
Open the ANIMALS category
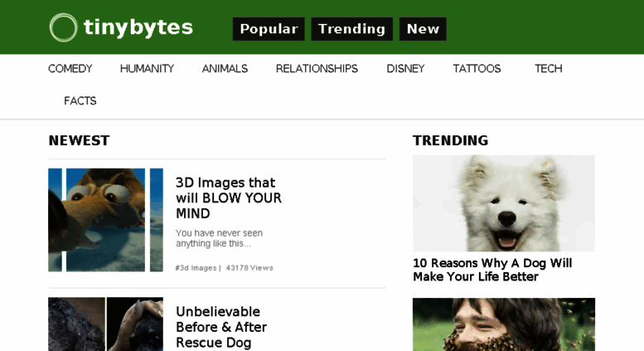click(x=225, y=69)
